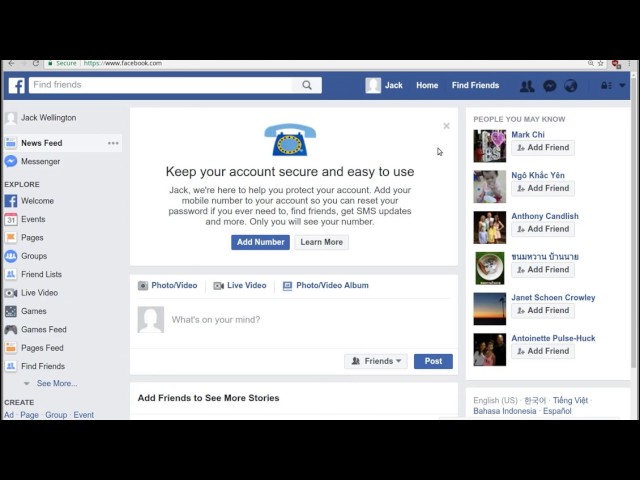Click the Games Feed controller icon

coord(11,329)
